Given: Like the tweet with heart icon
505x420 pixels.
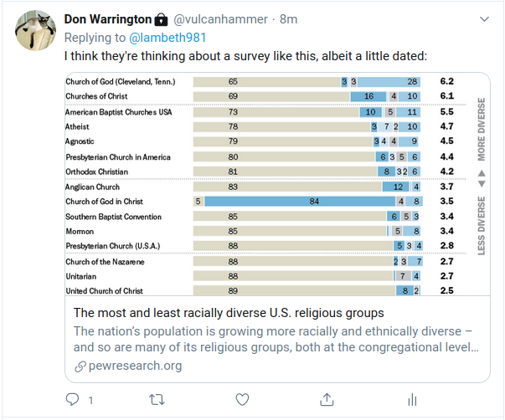Looking at the screenshot, I should coord(242,398).
